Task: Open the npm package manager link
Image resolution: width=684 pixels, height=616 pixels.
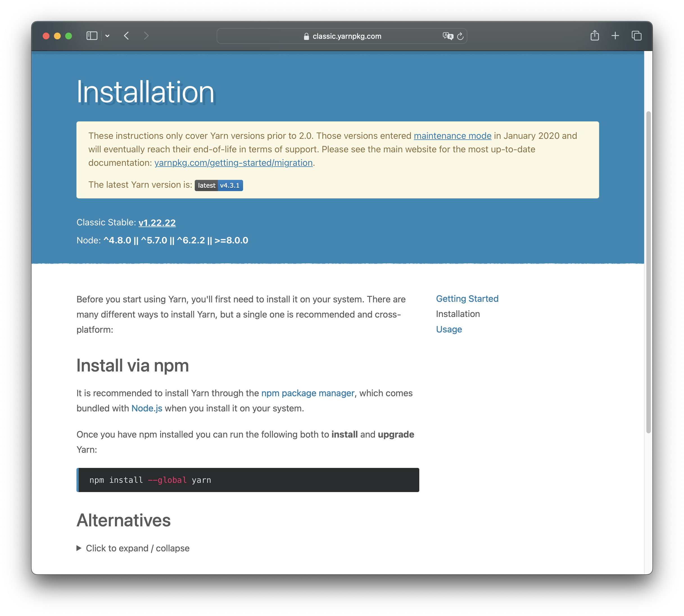Action: tap(308, 393)
